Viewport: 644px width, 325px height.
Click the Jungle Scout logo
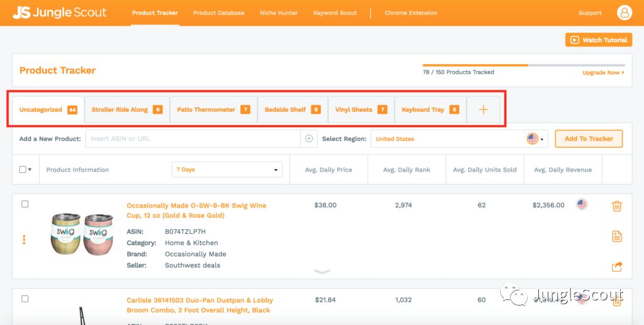pyautogui.click(x=60, y=13)
